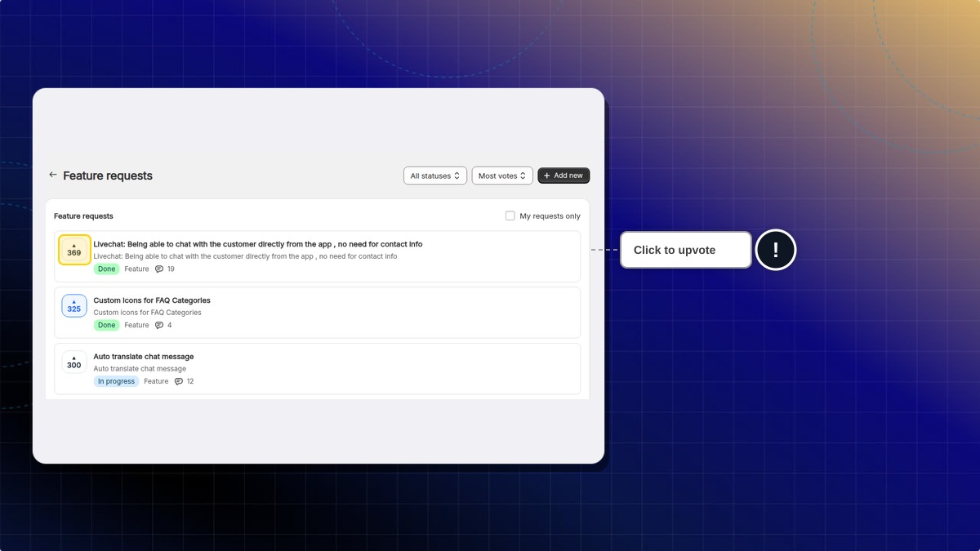Viewport: 980px width, 551px height.
Task: Click the Done badge on the Livechat request
Action: (106, 269)
